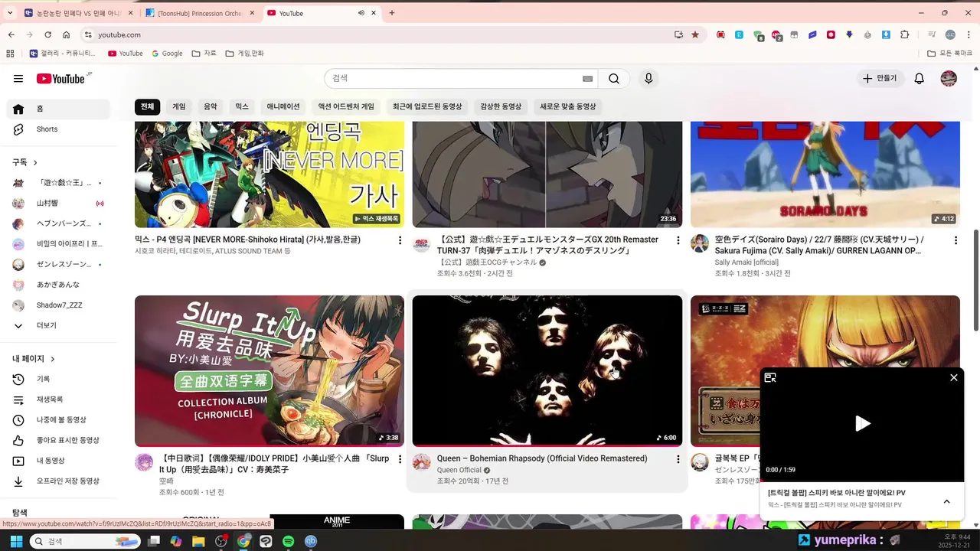Expand the subscriptions (구독) section
This screenshot has width=980, height=551.
[x=24, y=162]
